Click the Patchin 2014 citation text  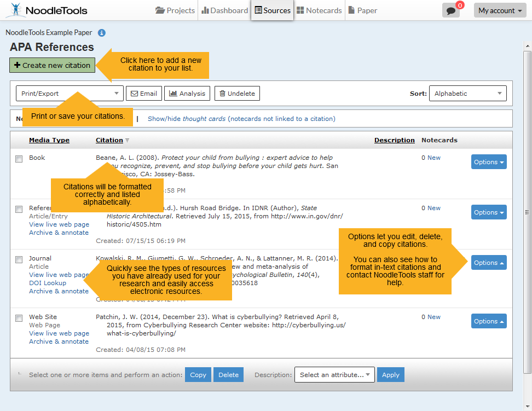[x=221, y=325]
